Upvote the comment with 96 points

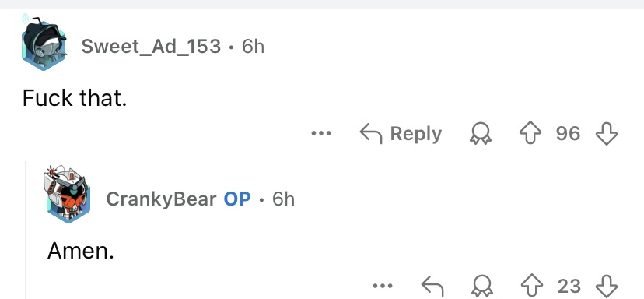530,134
